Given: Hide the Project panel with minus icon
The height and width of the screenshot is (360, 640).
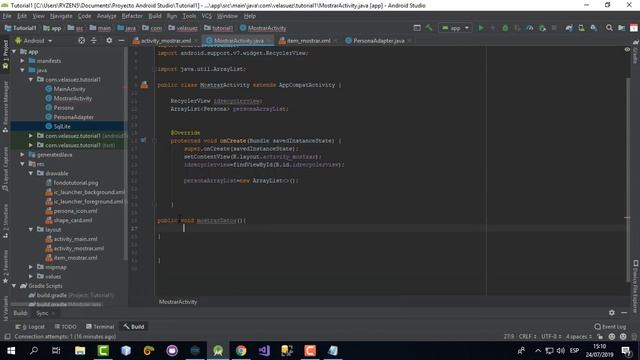Looking at the screenshot, I should click(121, 40).
